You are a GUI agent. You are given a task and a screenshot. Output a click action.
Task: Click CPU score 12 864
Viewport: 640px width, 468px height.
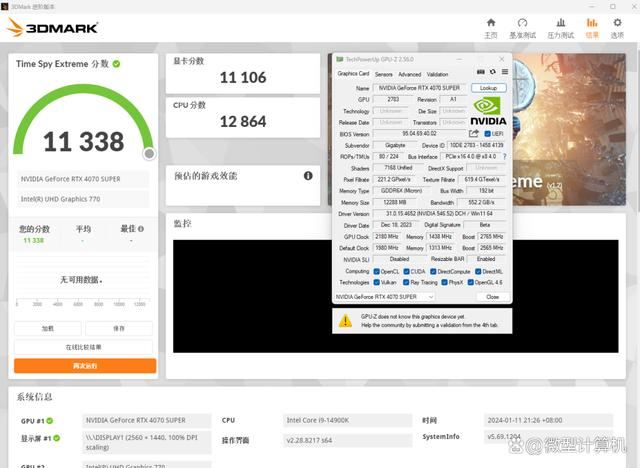point(243,122)
